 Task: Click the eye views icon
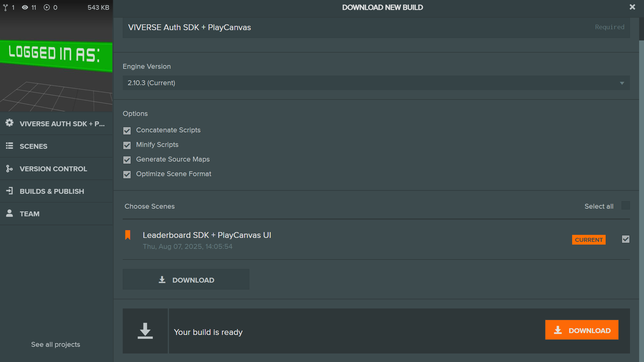25,8
